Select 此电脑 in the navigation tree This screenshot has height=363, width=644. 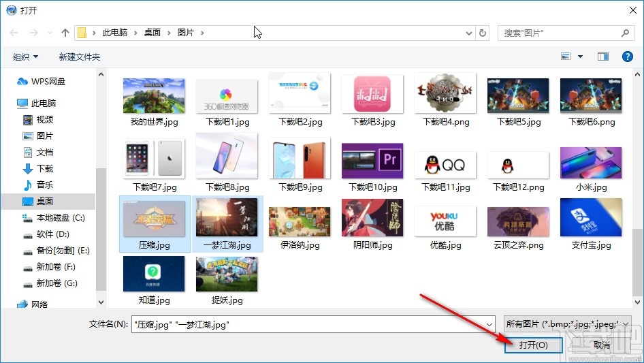point(44,103)
